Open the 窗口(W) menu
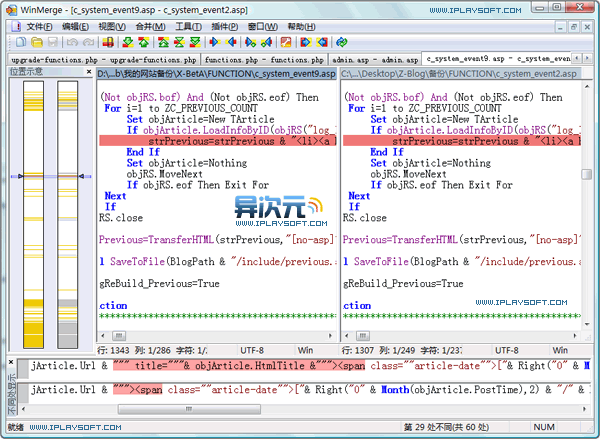The height and width of the screenshot is (439, 600). (262, 26)
